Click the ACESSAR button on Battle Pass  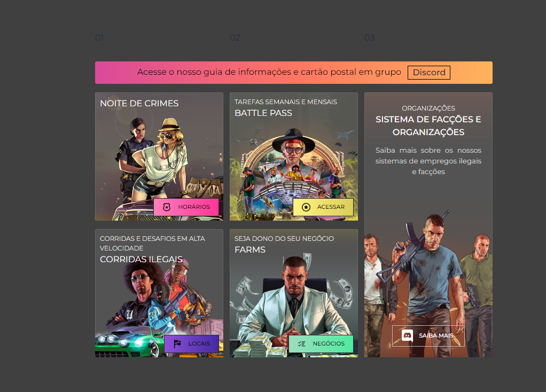(x=323, y=207)
